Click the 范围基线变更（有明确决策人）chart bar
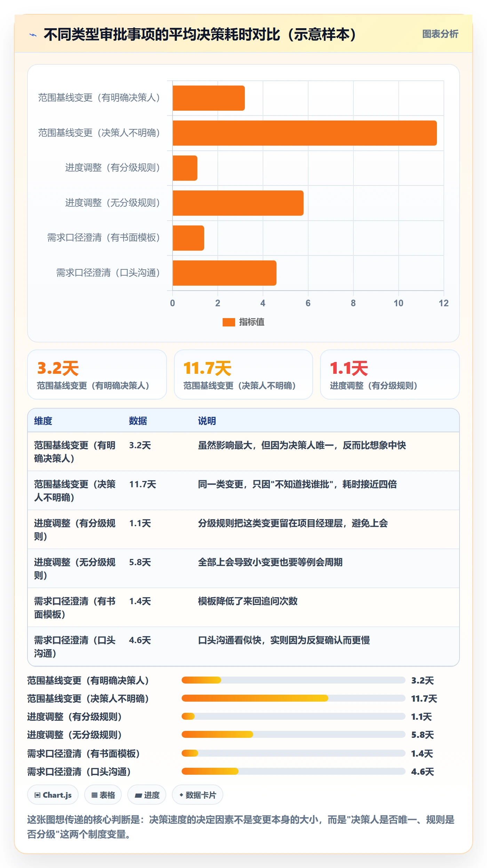The width and height of the screenshot is (487, 868). click(x=209, y=98)
